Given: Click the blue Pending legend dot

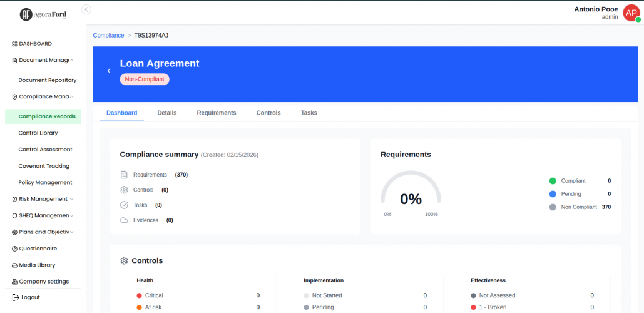Looking at the screenshot, I should click(x=553, y=194).
